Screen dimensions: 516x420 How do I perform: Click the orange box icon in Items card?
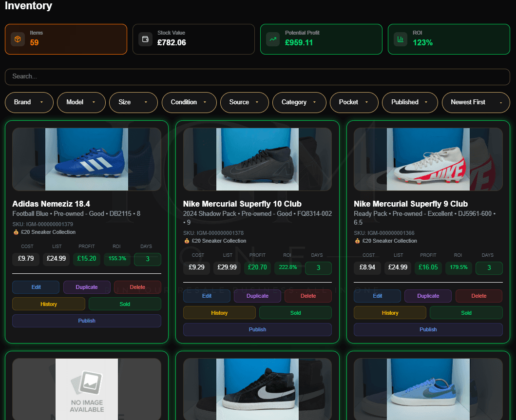pyautogui.click(x=18, y=39)
